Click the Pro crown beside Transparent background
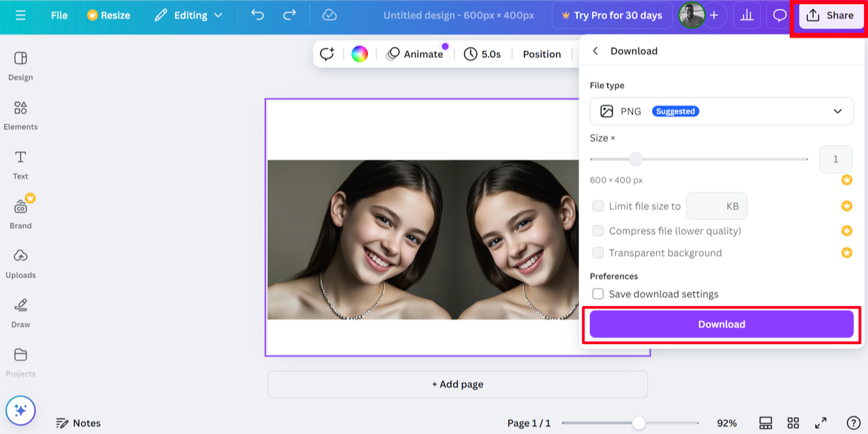 pyautogui.click(x=847, y=253)
